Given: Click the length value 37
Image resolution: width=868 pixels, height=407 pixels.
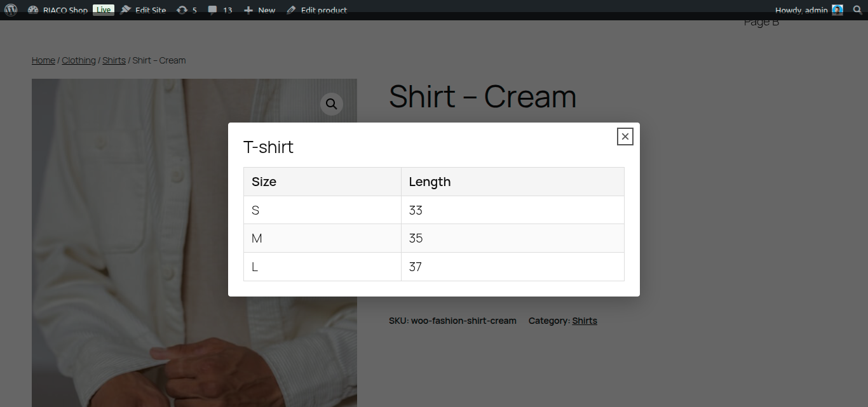Looking at the screenshot, I should [416, 267].
